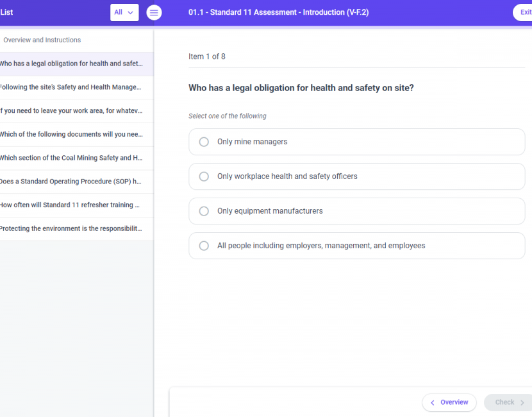Click the Exit button
The width and height of the screenshot is (532, 417).
[523, 13]
